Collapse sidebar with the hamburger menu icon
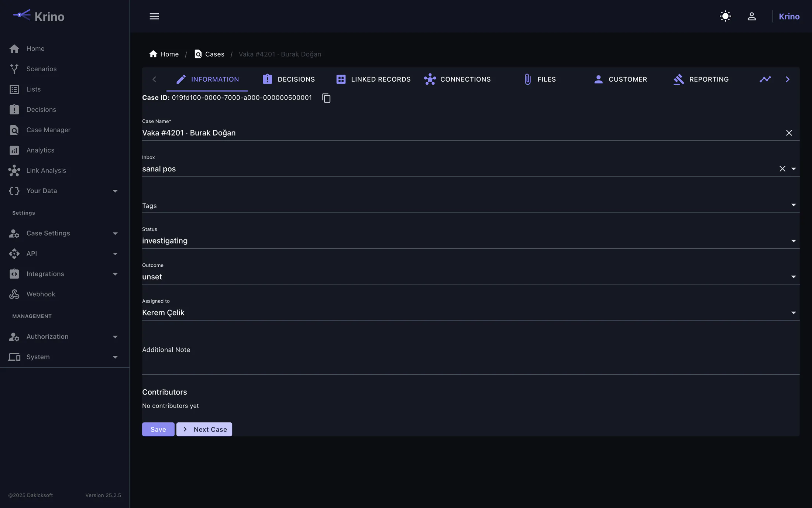Viewport: 812px width, 508px height. tap(154, 16)
